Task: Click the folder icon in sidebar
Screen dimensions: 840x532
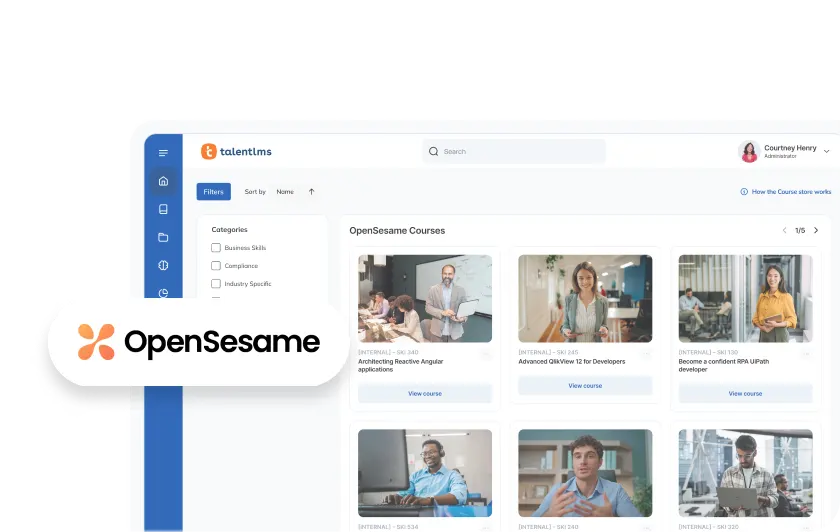Action: click(x=163, y=237)
